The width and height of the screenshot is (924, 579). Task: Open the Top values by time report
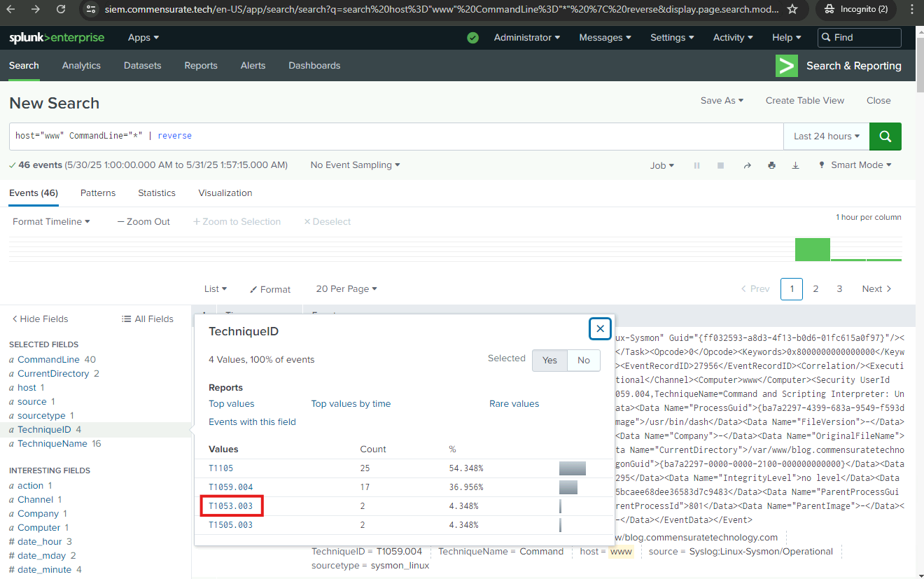[351, 404]
